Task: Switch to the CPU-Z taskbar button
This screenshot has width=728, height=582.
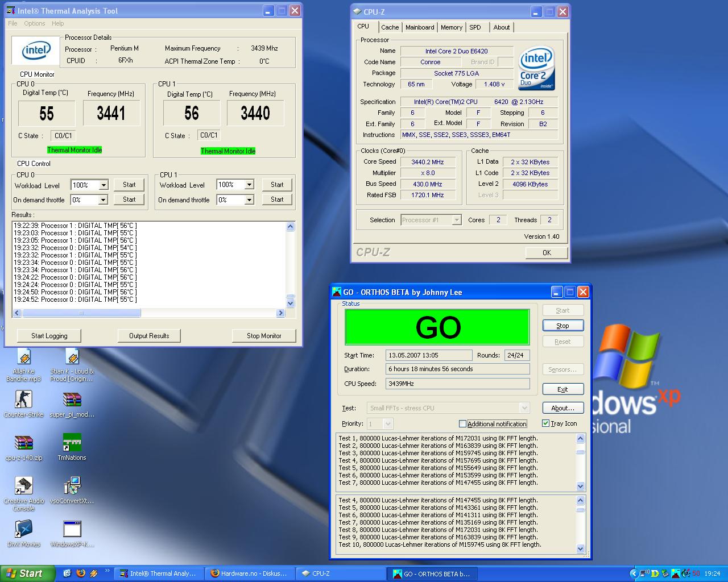Action: [x=341, y=573]
